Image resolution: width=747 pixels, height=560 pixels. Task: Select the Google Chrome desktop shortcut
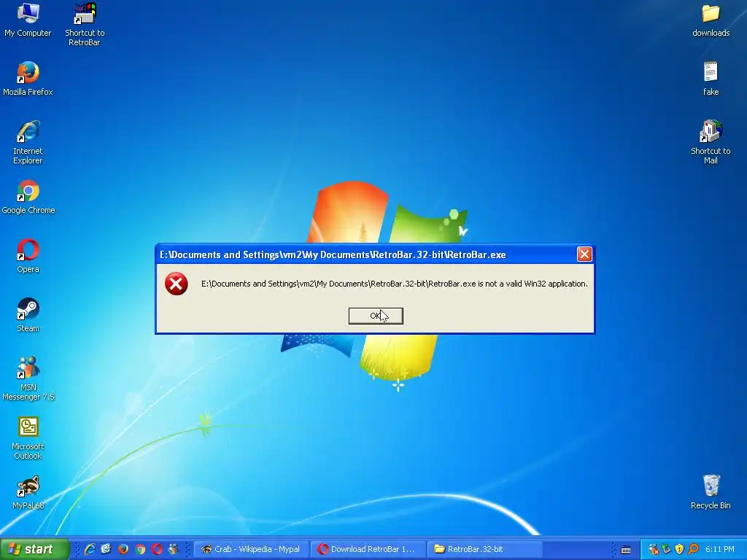(28, 197)
